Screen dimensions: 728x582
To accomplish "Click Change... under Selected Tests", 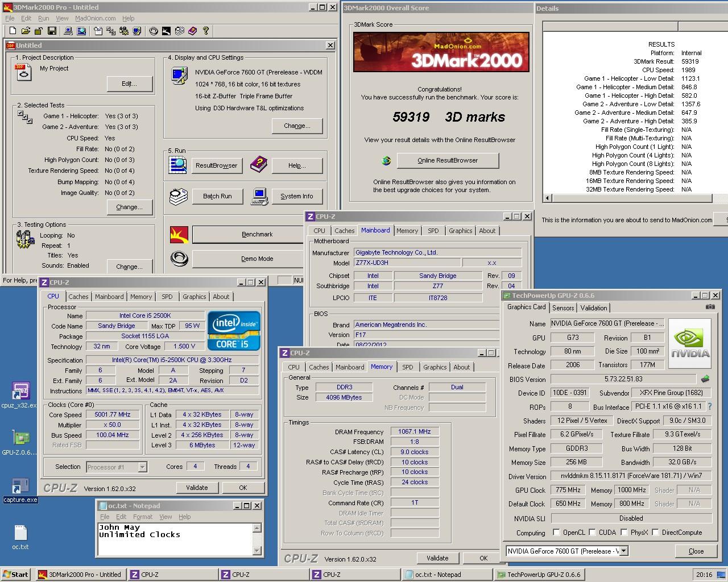I will point(129,207).
